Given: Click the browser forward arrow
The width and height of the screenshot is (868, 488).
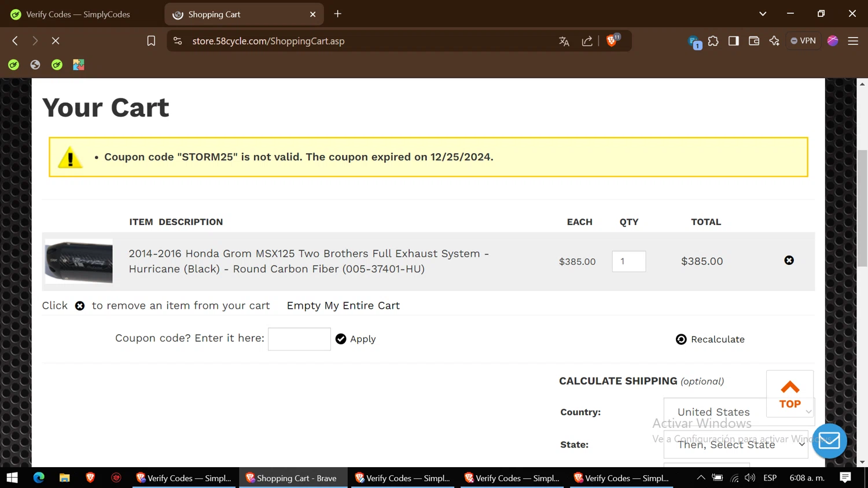Looking at the screenshot, I should pyautogui.click(x=35, y=40).
